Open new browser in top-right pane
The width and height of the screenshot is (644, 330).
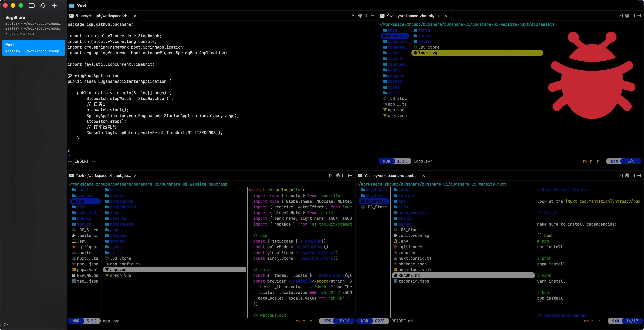pyautogui.click(x=627, y=16)
